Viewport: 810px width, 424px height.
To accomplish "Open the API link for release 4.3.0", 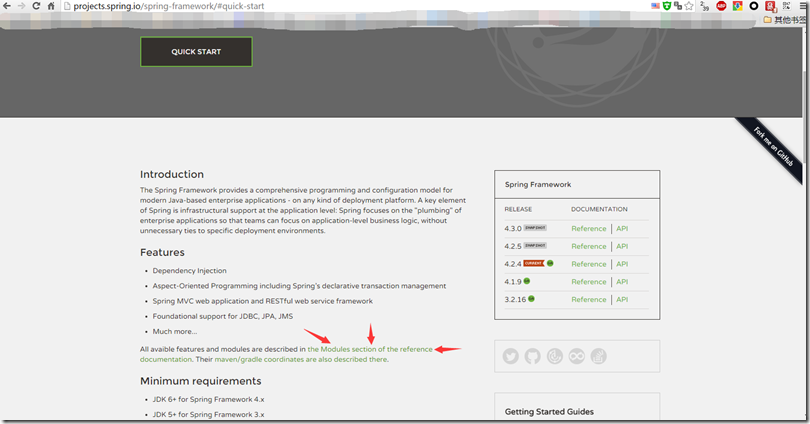I will click(x=622, y=228).
